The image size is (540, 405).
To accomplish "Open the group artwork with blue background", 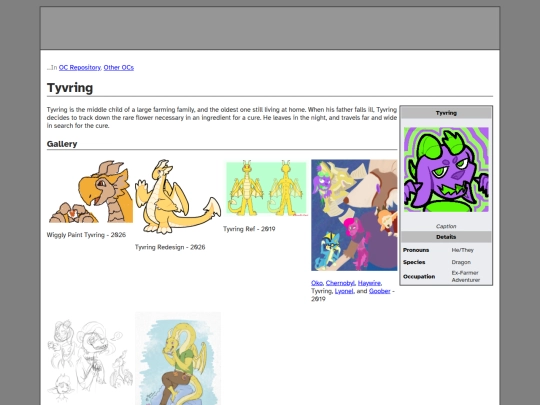I will pyautogui.click(x=354, y=215).
